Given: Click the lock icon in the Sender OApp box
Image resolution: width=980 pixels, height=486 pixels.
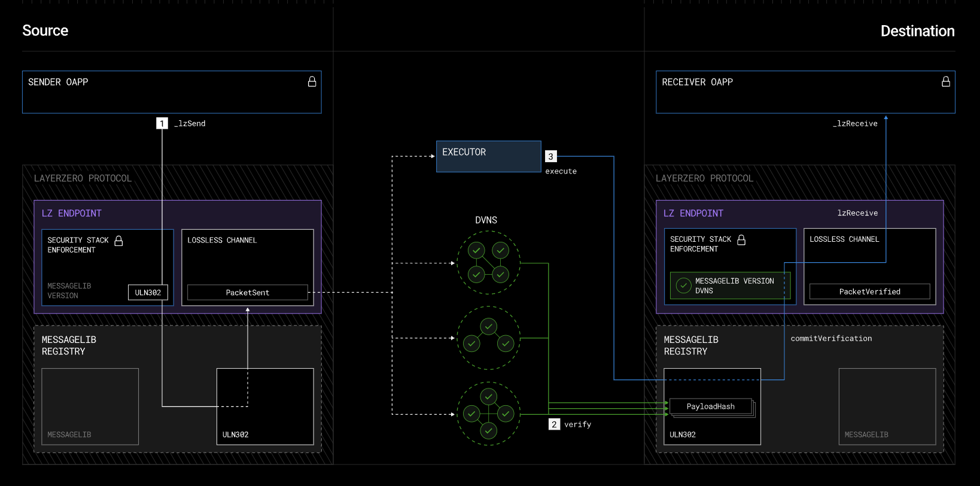Looking at the screenshot, I should (312, 81).
